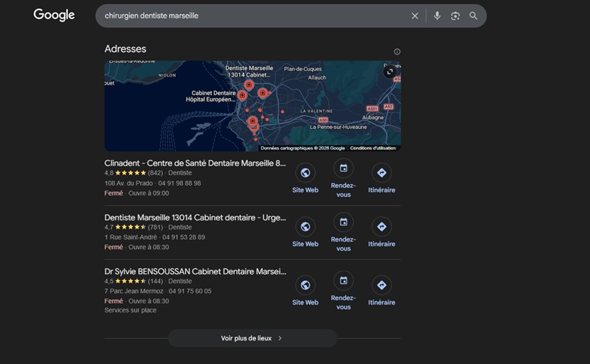Get Itinéraire to Clinadent
The height and width of the screenshot is (364, 590).
381,173
